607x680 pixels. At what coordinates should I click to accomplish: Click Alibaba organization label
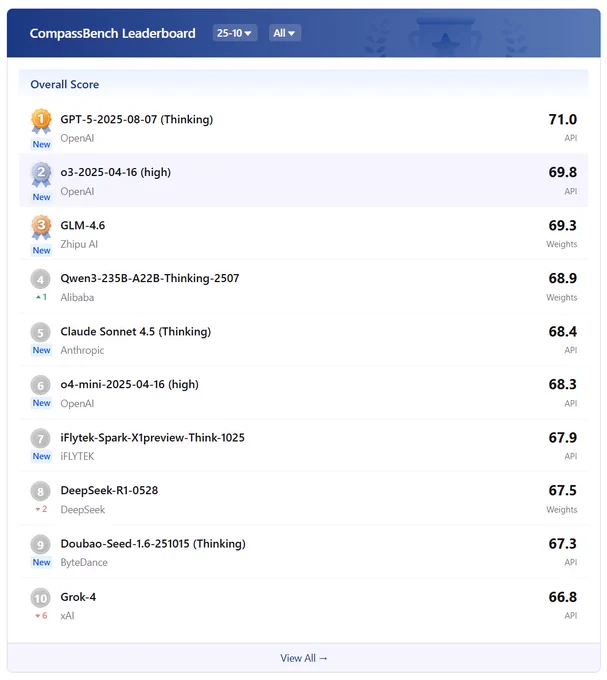coord(77,298)
